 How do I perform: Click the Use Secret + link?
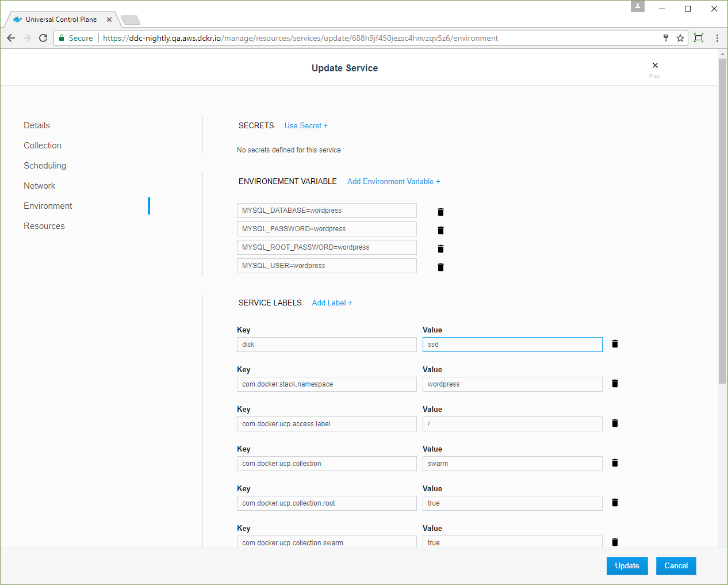(x=306, y=125)
